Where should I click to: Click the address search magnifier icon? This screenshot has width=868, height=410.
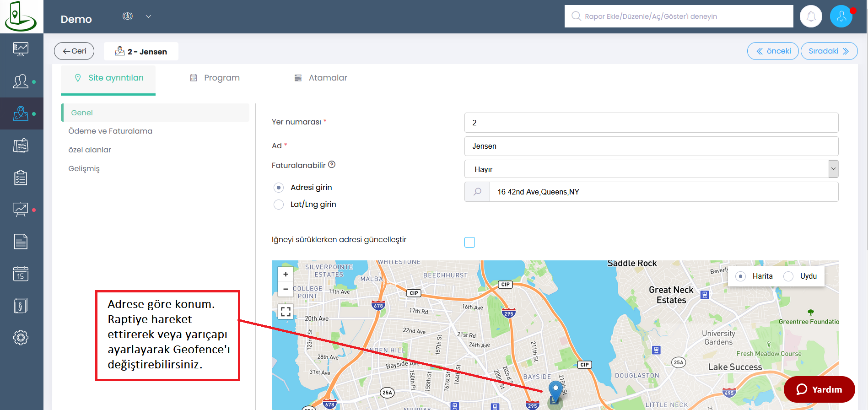coord(477,192)
